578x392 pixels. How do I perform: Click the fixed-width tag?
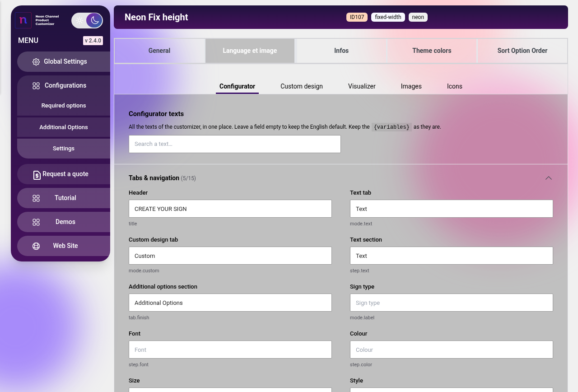(x=388, y=17)
